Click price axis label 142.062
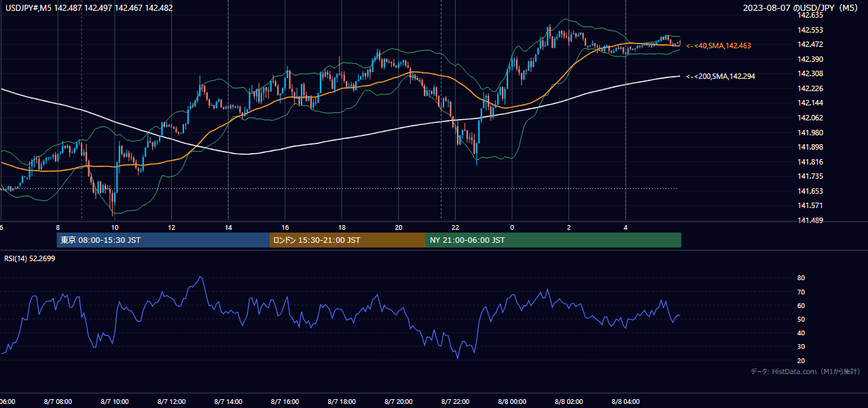The width and height of the screenshot is (868, 408). click(x=809, y=118)
